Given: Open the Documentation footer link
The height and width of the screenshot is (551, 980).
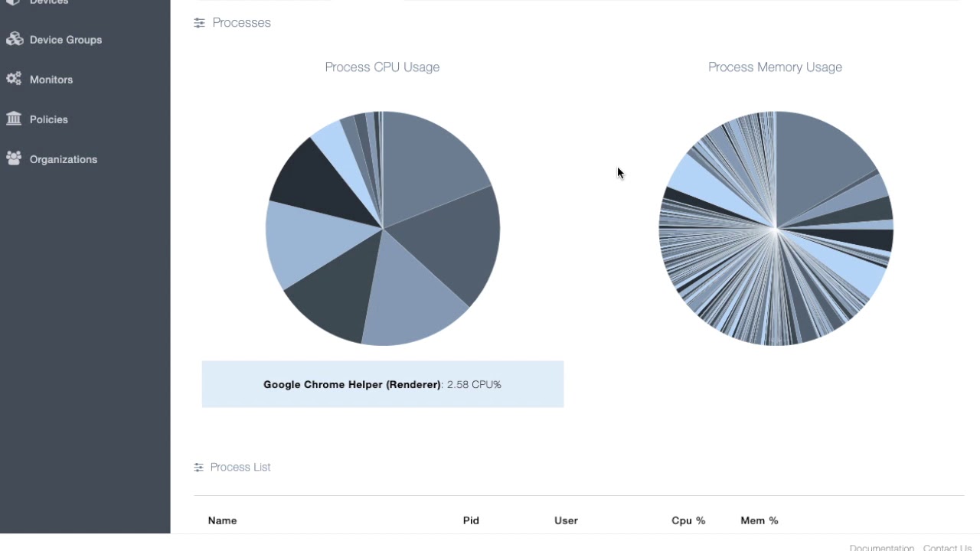Looking at the screenshot, I should pyautogui.click(x=881, y=547).
